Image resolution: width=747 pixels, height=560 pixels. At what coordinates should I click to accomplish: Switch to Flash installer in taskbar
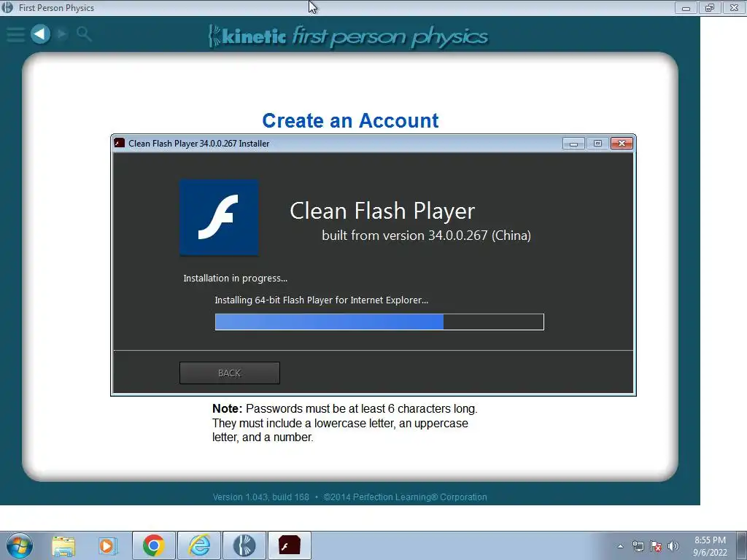[x=290, y=545]
